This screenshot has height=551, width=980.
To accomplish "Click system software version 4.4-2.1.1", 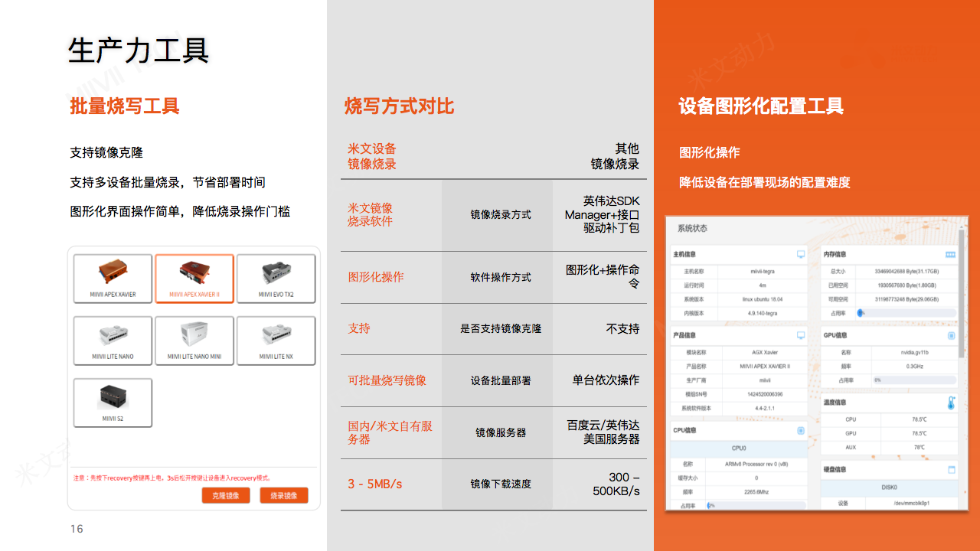I will click(765, 408).
